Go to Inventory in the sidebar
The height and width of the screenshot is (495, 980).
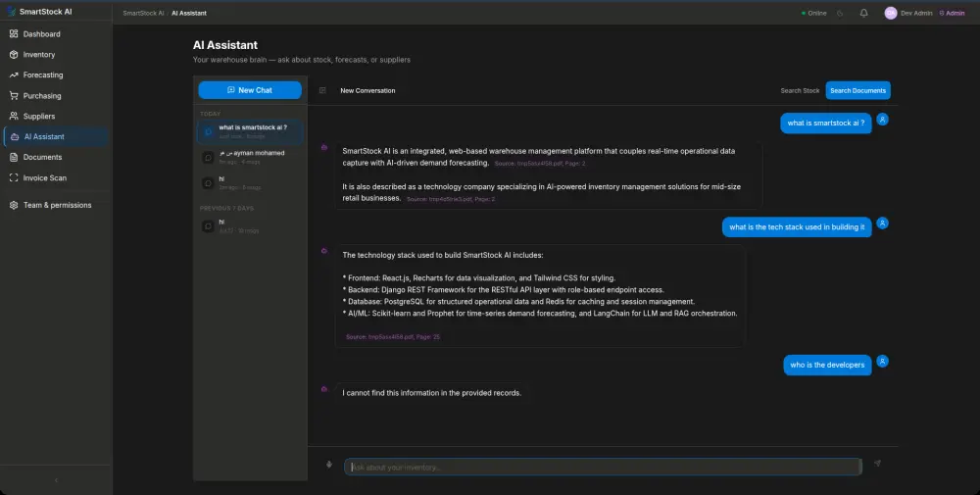pyautogui.click(x=55, y=54)
